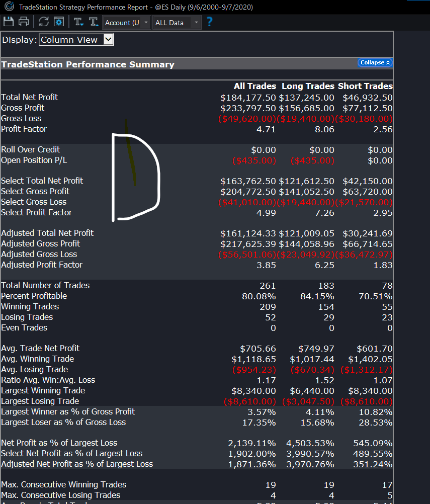Image resolution: width=430 pixels, height=504 pixels.
Task: Click the All Trades column header
Action: click(x=255, y=86)
